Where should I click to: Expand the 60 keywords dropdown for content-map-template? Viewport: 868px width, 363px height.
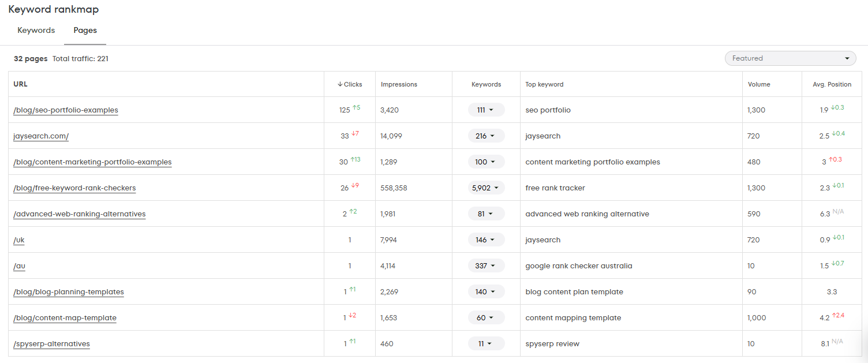[x=487, y=317]
